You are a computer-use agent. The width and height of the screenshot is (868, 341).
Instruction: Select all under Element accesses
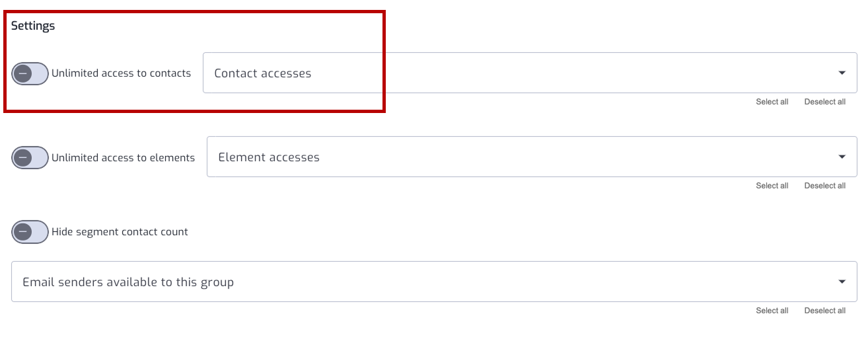(x=772, y=186)
